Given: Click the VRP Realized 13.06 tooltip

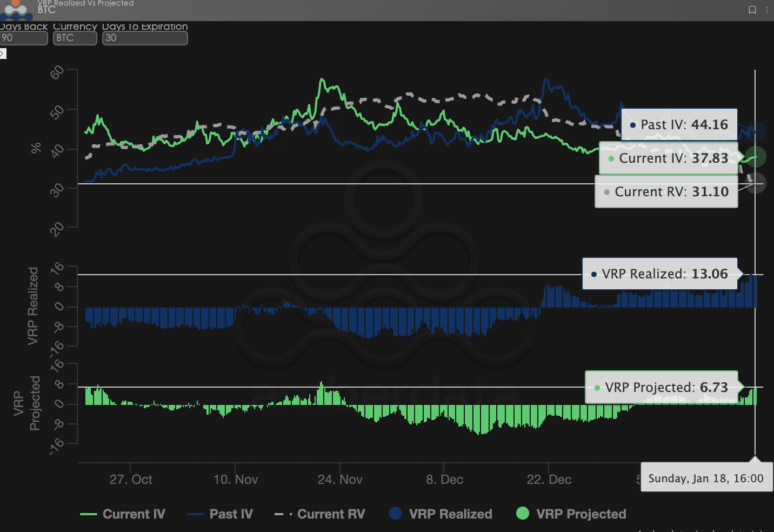Looking at the screenshot, I should coord(659,274).
